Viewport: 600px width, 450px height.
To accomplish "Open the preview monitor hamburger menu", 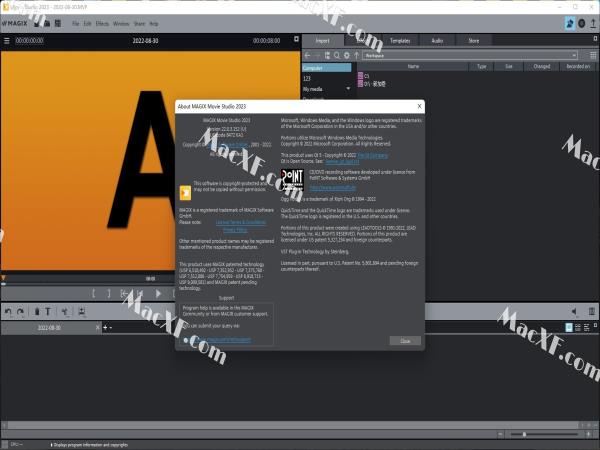I will click(7, 41).
